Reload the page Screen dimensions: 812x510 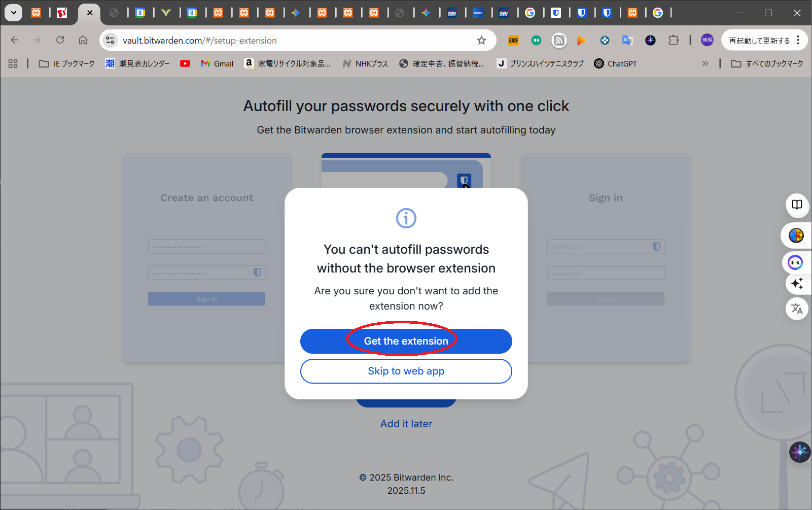tap(60, 40)
